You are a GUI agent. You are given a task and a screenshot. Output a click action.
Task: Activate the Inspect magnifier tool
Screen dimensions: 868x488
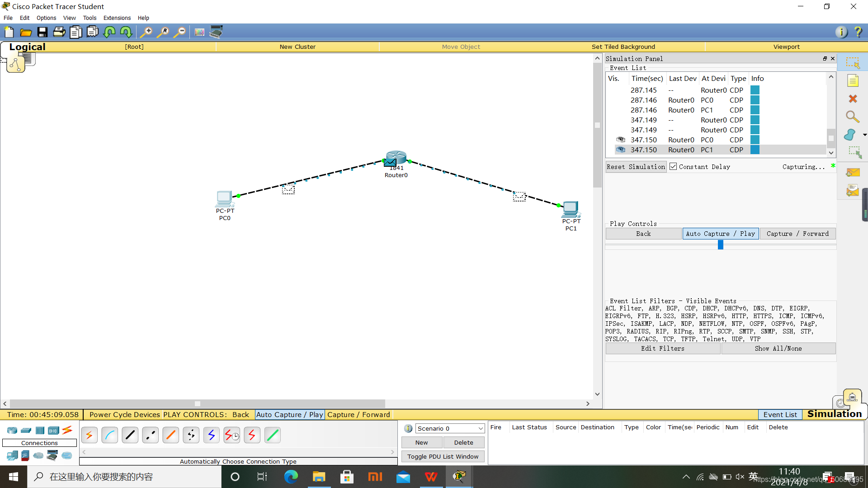(x=853, y=117)
